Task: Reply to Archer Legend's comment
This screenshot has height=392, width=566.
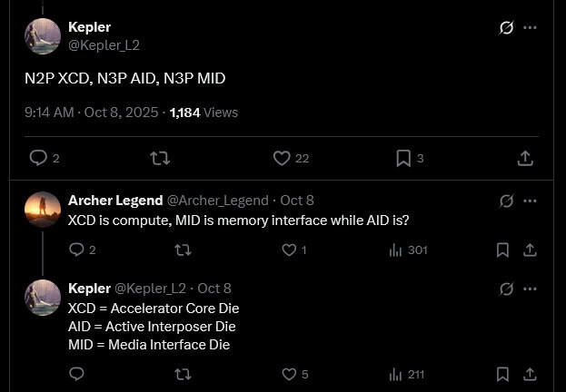Action: point(77,250)
